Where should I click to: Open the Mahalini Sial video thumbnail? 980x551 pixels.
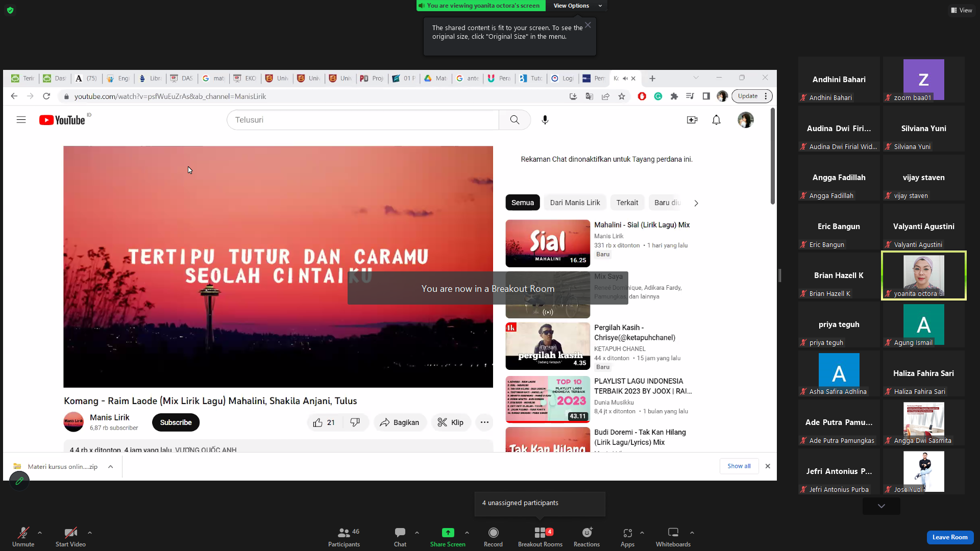[x=548, y=243]
